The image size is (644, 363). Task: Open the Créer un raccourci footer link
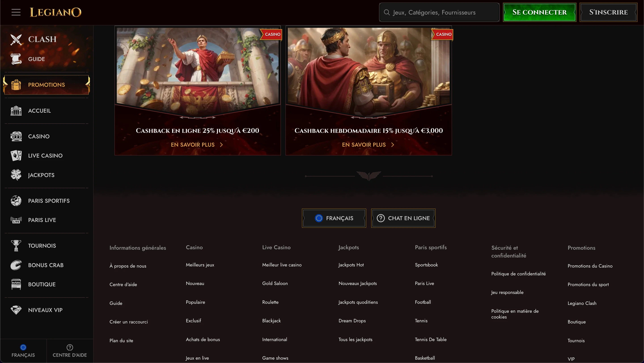129,322
